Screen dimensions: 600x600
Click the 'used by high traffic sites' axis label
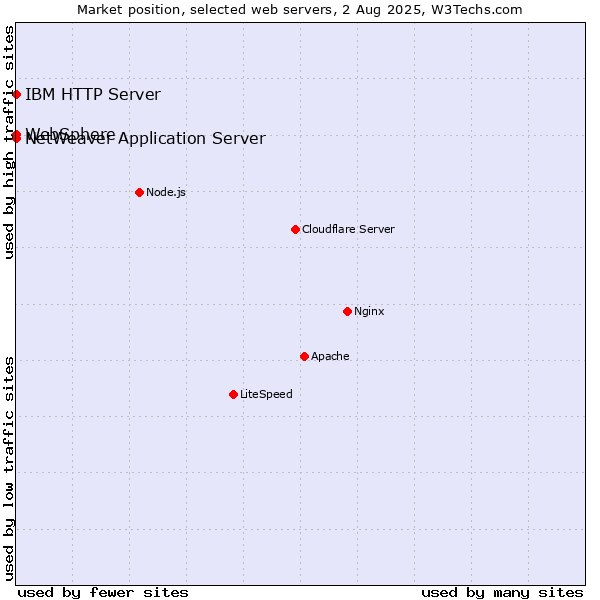(x=9, y=142)
